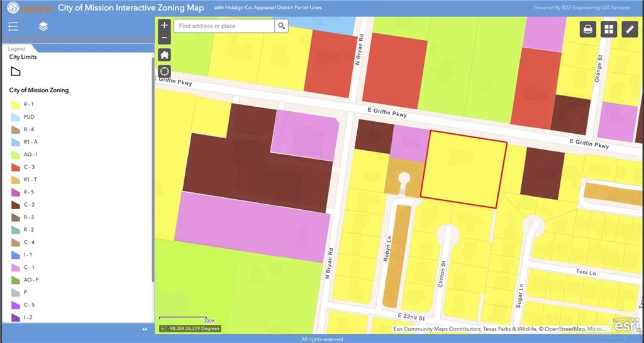Run the address search magnifier
This screenshot has width=644, height=343.
281,26
